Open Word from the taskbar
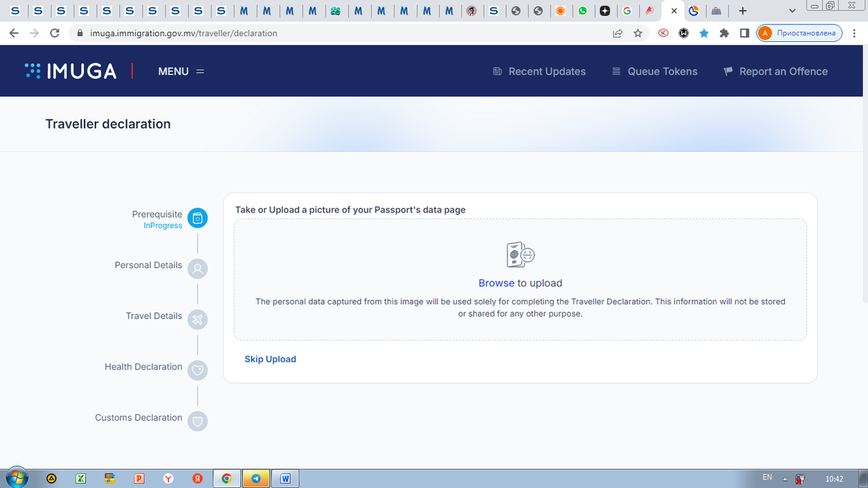The width and height of the screenshot is (868, 488). 286,479
